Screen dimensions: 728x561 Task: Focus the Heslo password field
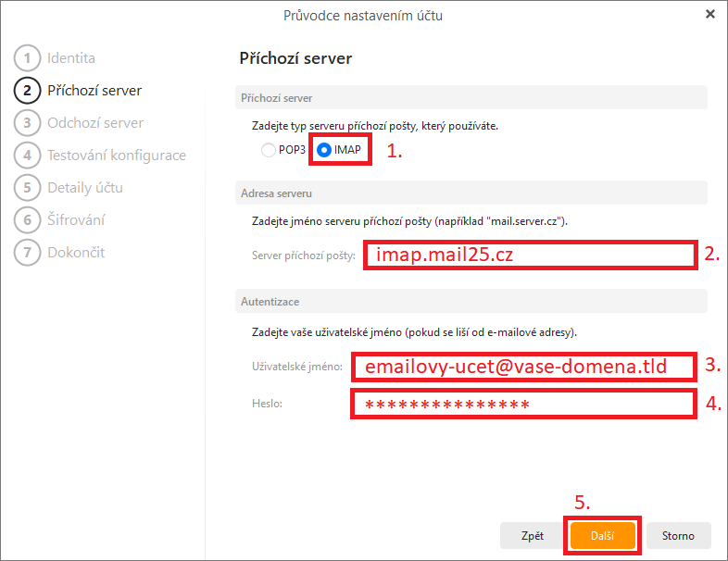click(x=523, y=405)
